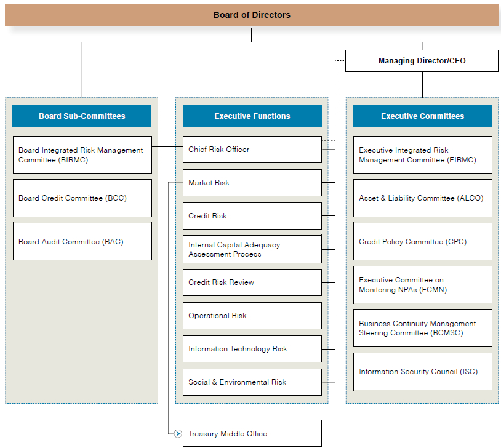This screenshot has width=501, height=448.
Task: Click the Market Risk box
Action: pyautogui.click(x=252, y=183)
